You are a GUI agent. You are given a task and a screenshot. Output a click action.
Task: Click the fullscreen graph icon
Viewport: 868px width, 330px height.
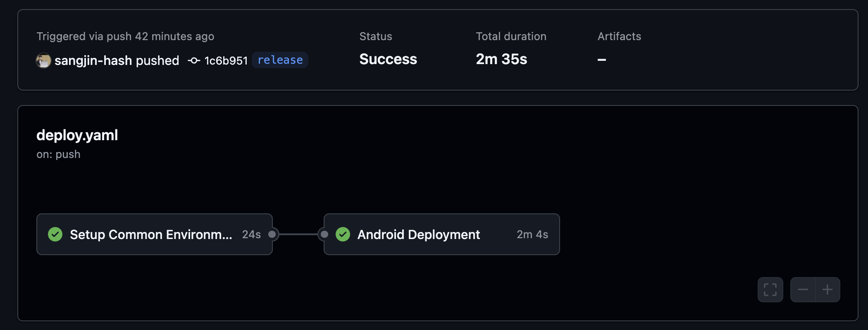pyautogui.click(x=770, y=289)
